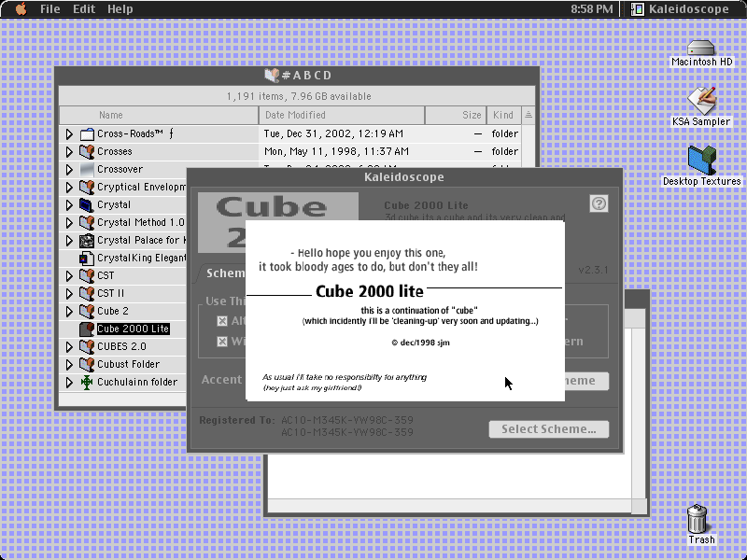Screen dimensions: 747x560
Task: Select the 'CrystalKing Elegant' file name
Action: [141, 259]
